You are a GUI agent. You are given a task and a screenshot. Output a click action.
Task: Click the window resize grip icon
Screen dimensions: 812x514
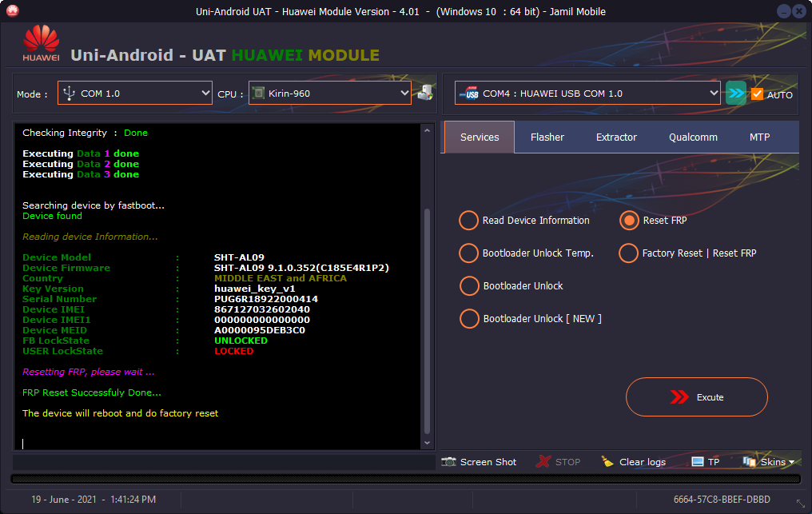[x=801, y=503]
